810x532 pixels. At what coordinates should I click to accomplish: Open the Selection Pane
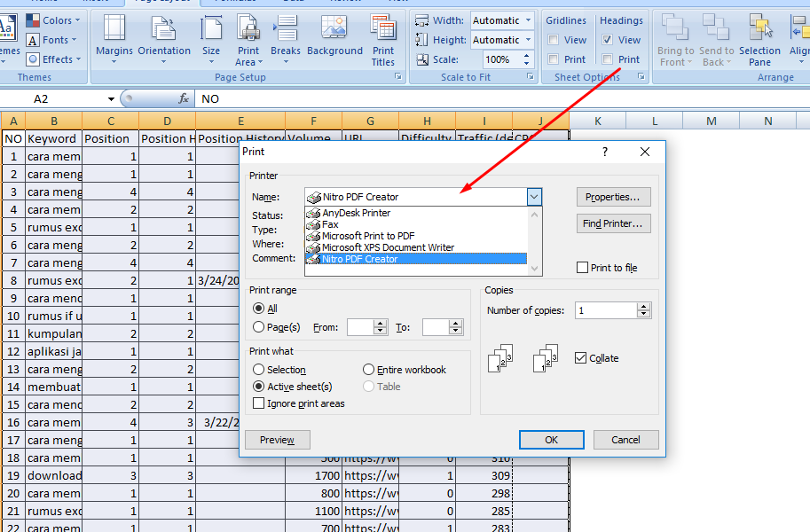tap(759, 40)
